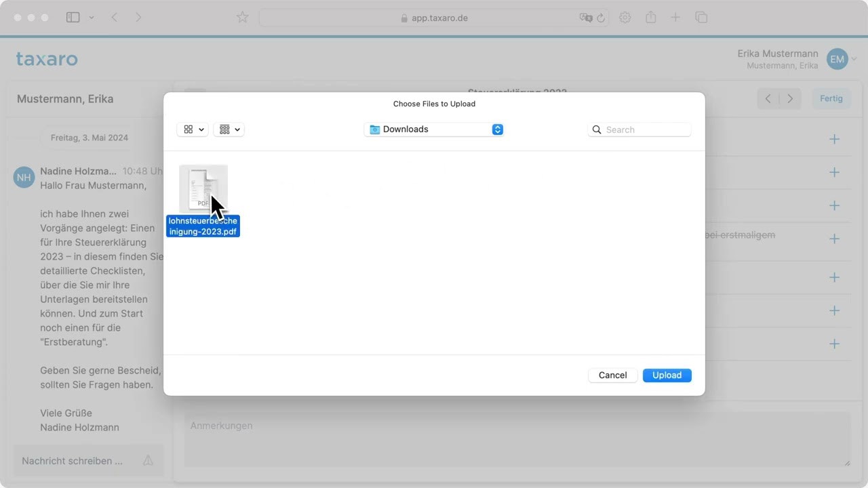Click the translate icon in address bar
868x488 pixels.
[585, 18]
